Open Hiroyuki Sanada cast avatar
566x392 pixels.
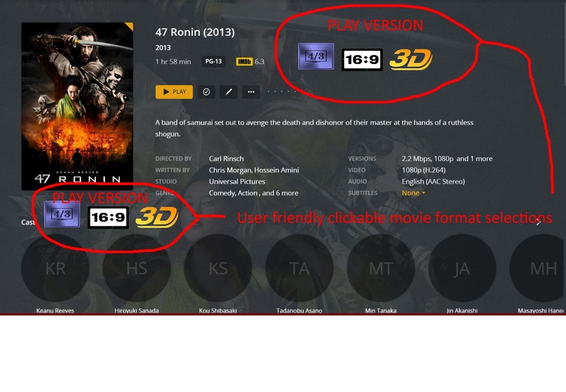pyautogui.click(x=137, y=268)
